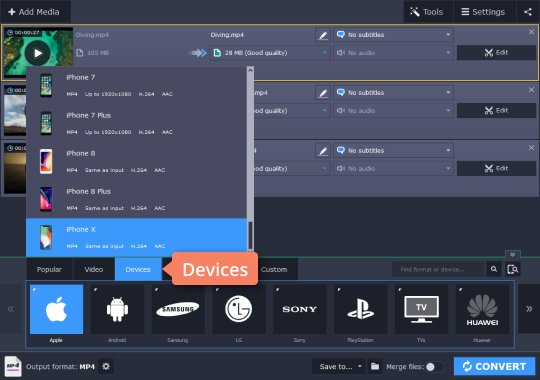Screen dimensions: 540x380
Task: Open the share icon in top bar
Action: click(x=528, y=12)
